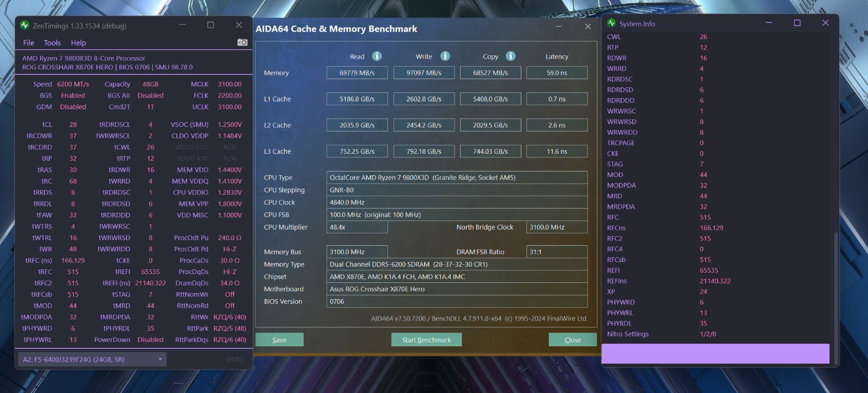Select the Memory Copy 68527 MB/s field

(x=490, y=73)
